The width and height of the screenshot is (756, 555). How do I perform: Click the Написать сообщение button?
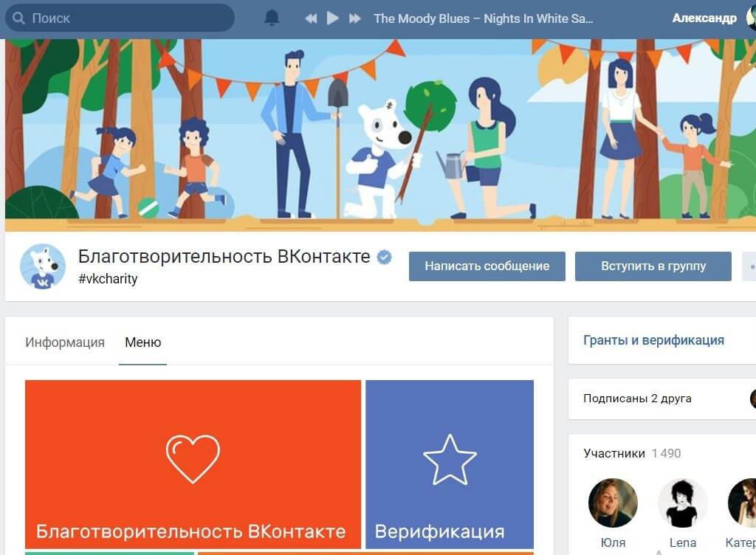487,266
